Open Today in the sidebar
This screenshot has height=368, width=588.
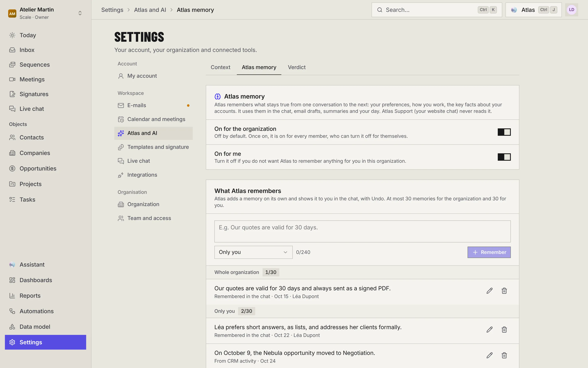(46, 35)
